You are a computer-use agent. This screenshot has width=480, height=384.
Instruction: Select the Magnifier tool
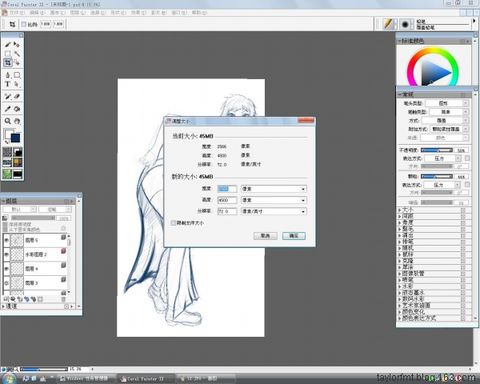click(x=8, y=121)
